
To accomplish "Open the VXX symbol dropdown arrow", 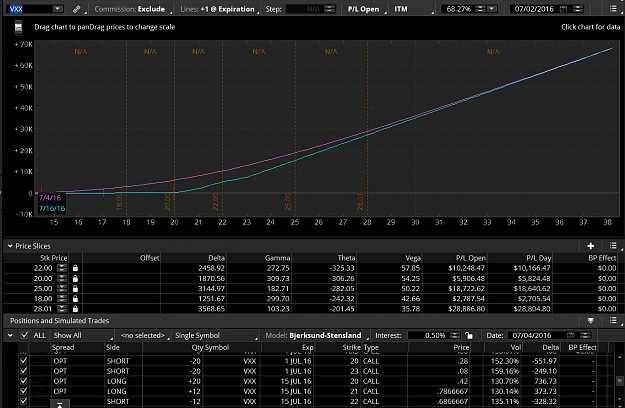I will click(58, 9).
